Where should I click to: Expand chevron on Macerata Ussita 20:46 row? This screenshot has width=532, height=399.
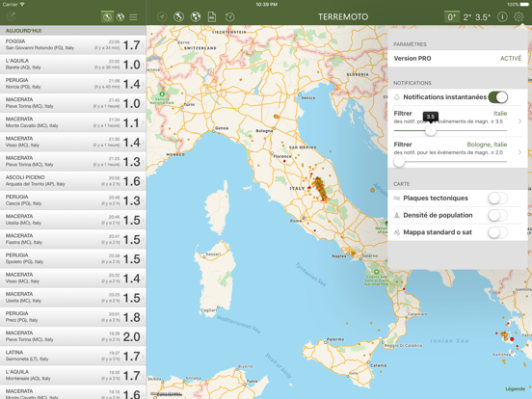(x=143, y=220)
